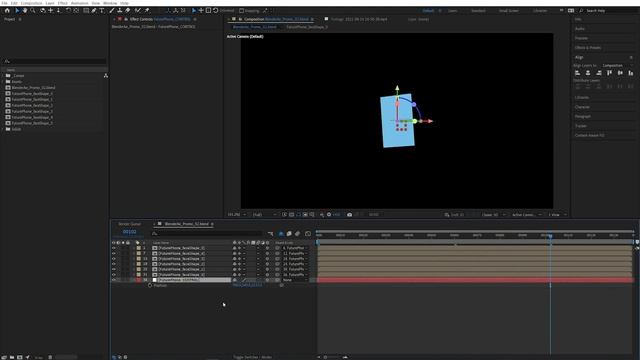Open the parent link dropdown of layer 1
Viewport: 640px width, 360px height.
tap(295, 248)
